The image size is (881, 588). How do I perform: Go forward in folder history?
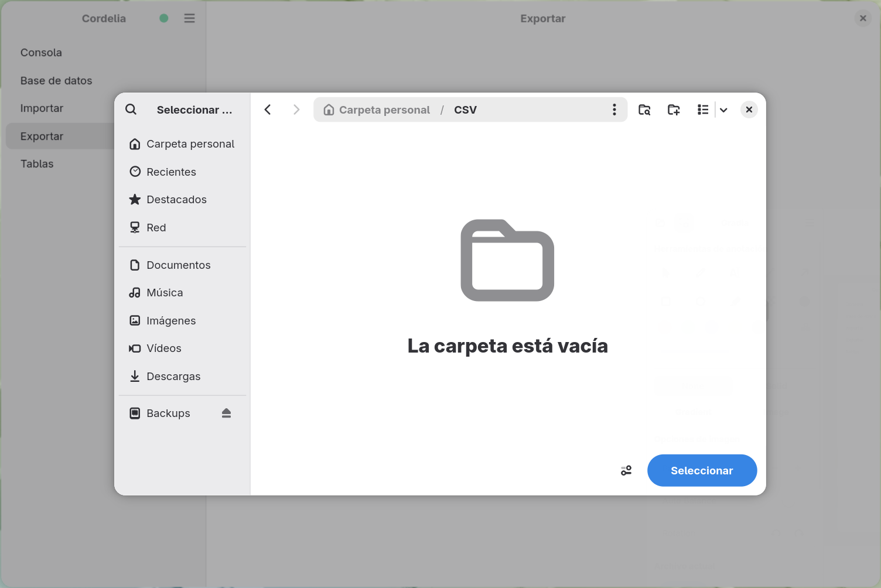coord(296,110)
